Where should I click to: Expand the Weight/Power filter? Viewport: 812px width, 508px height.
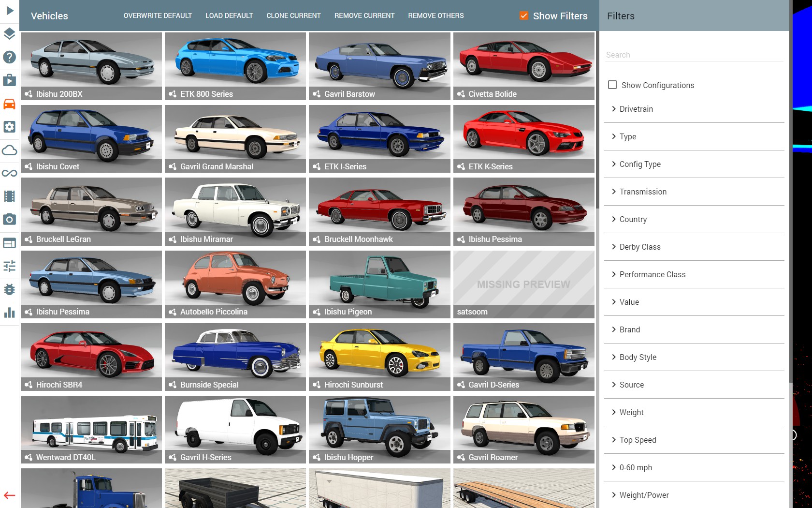point(694,495)
